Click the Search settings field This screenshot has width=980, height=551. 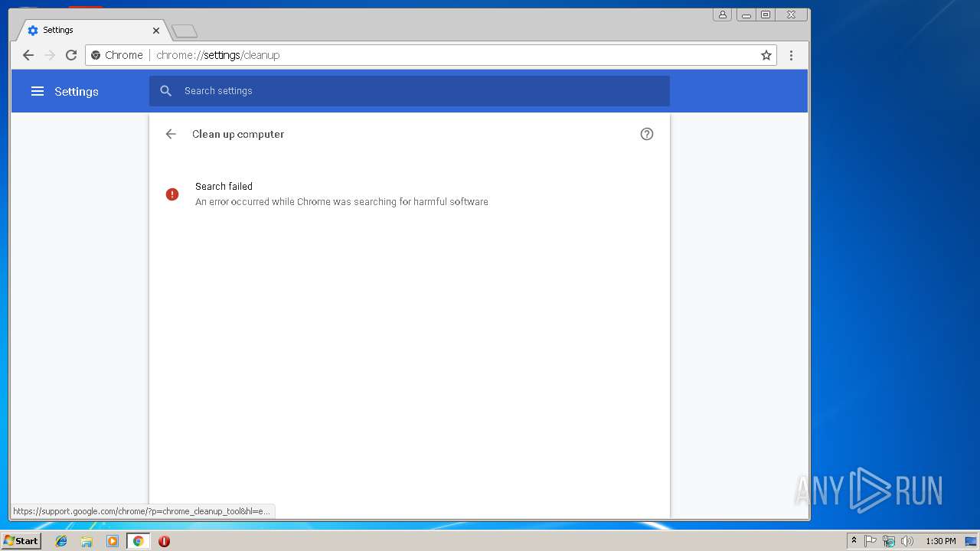pos(410,91)
